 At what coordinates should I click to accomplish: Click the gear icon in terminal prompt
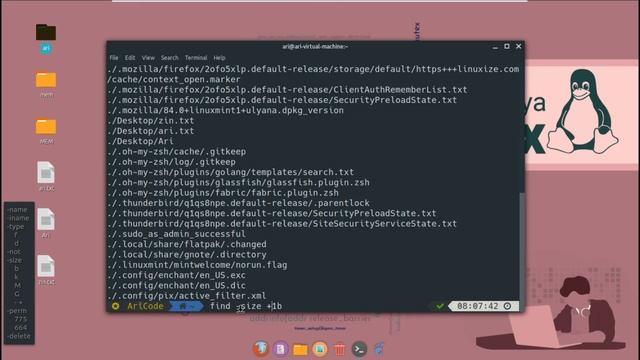click(116, 306)
